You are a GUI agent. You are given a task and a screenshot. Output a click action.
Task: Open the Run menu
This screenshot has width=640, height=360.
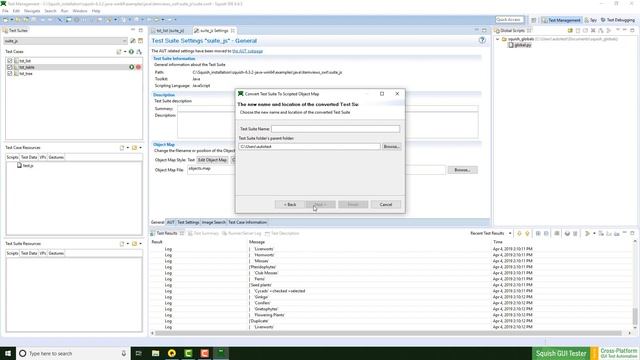(64, 11)
